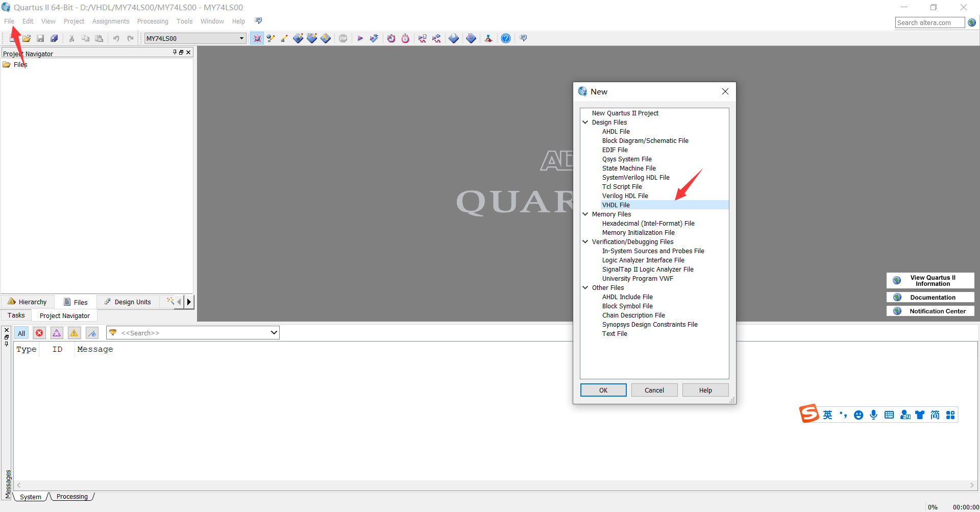Open the Programmer tool with the blue diamond icon
Screen dimensions: 980x512
pos(471,38)
